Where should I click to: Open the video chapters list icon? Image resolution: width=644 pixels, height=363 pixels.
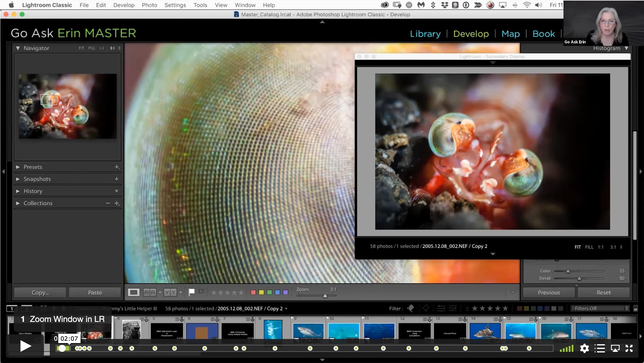point(599,348)
